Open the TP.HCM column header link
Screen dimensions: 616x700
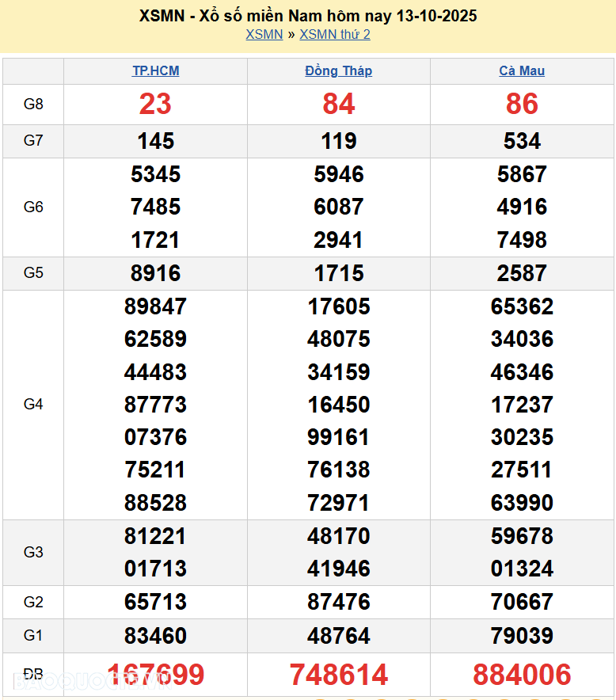(155, 70)
